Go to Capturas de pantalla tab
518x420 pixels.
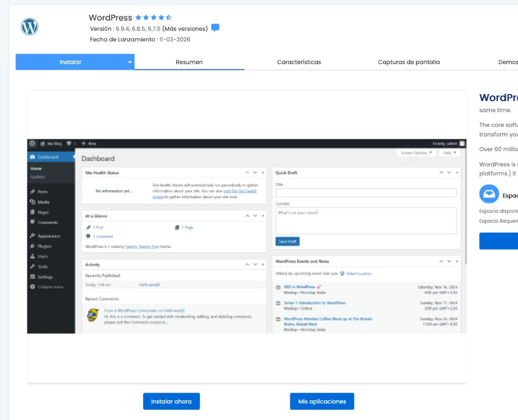coord(409,62)
